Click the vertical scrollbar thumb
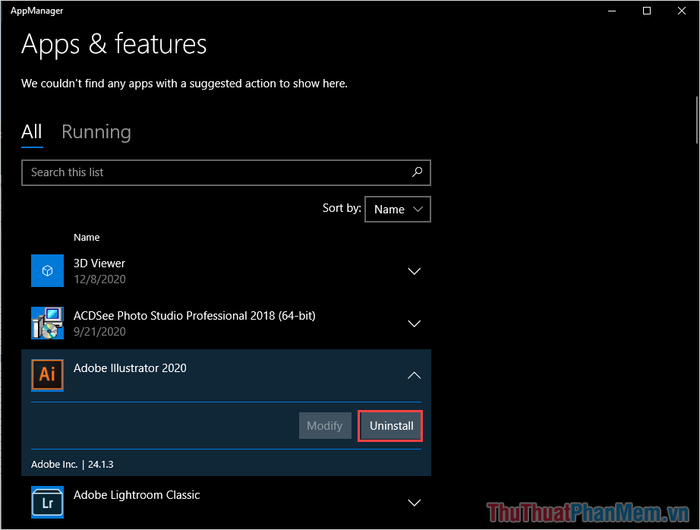700x530 pixels. tap(696, 120)
